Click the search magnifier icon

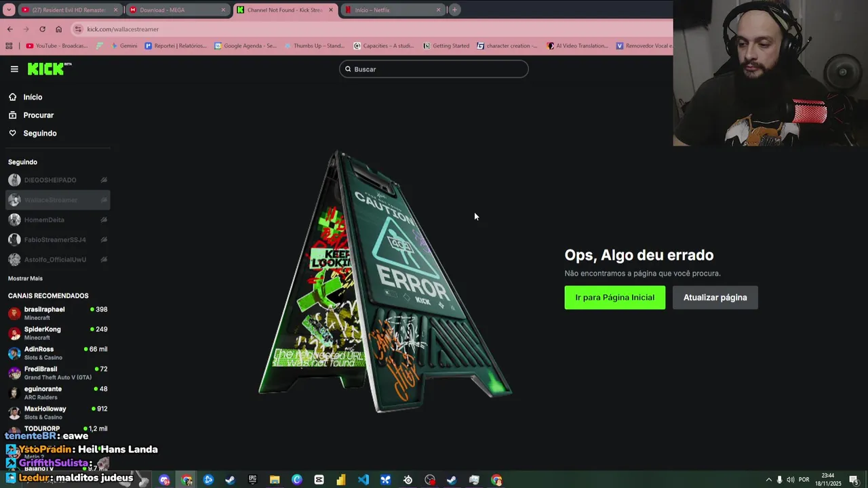pos(348,69)
